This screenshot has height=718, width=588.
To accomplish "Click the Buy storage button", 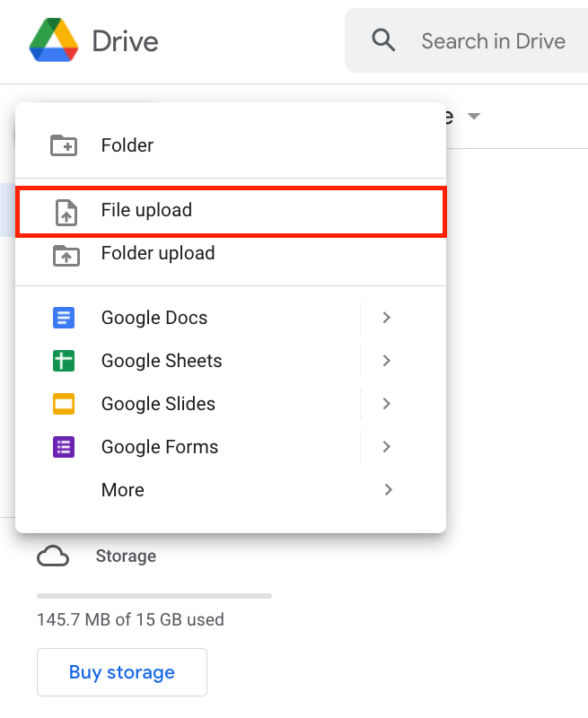I will pos(122,672).
